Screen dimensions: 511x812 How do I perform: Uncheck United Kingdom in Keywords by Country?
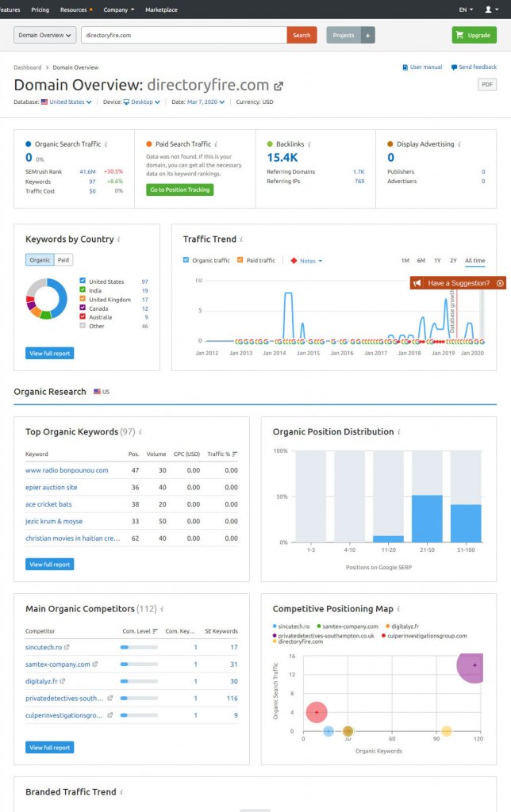click(x=83, y=299)
